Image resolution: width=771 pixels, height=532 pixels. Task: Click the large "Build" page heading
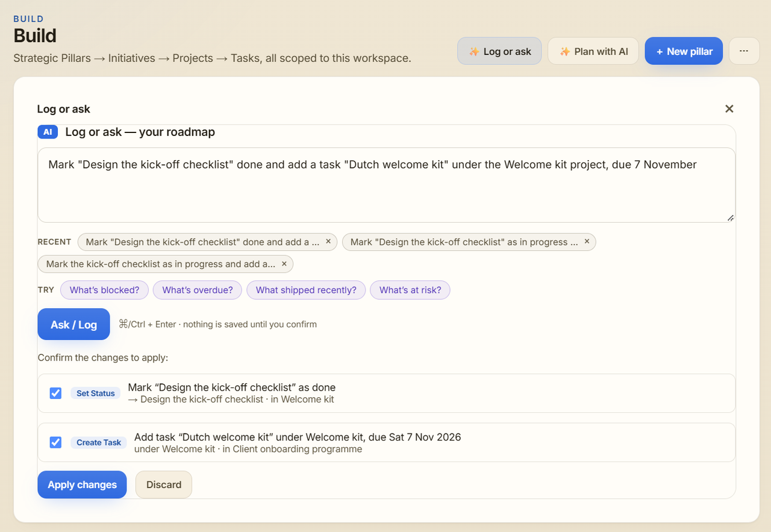[35, 36]
